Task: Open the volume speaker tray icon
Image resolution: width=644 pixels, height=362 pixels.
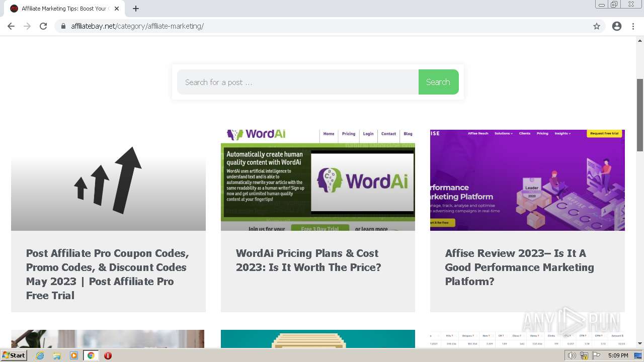Action: point(572,355)
